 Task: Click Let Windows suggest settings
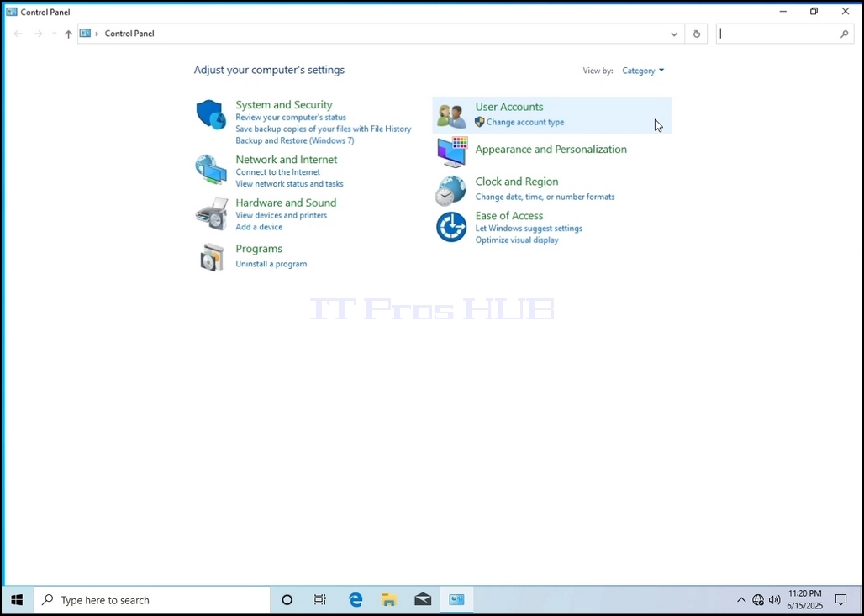[529, 228]
